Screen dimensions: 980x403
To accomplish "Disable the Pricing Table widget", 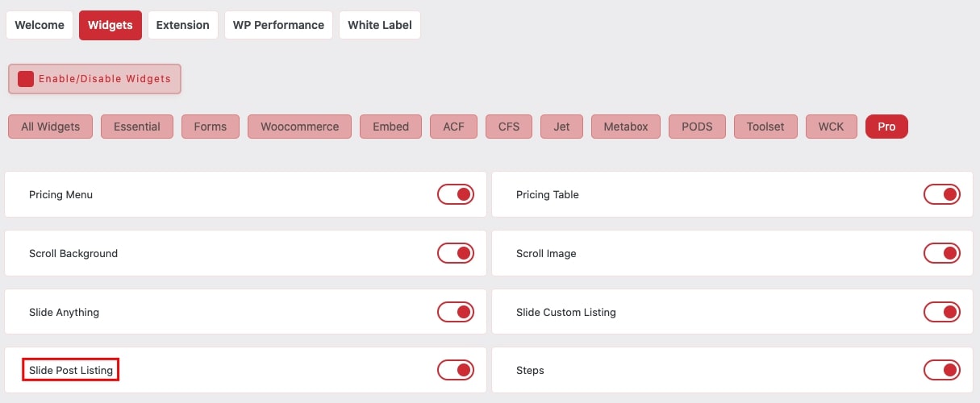I will click(x=942, y=194).
